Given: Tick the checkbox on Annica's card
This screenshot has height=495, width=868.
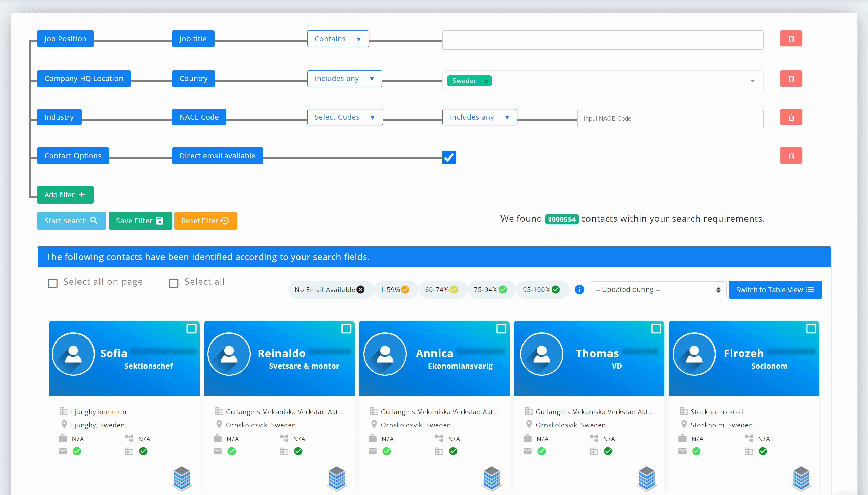Looking at the screenshot, I should [501, 329].
